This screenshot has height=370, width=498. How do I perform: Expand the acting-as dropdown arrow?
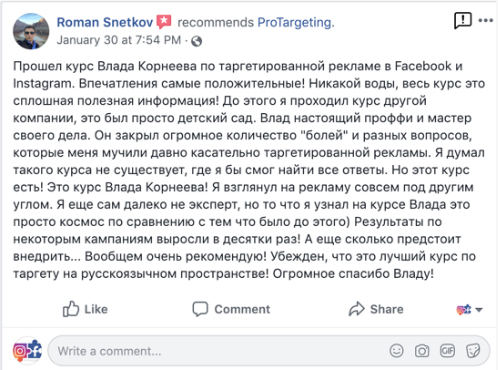[479, 310]
